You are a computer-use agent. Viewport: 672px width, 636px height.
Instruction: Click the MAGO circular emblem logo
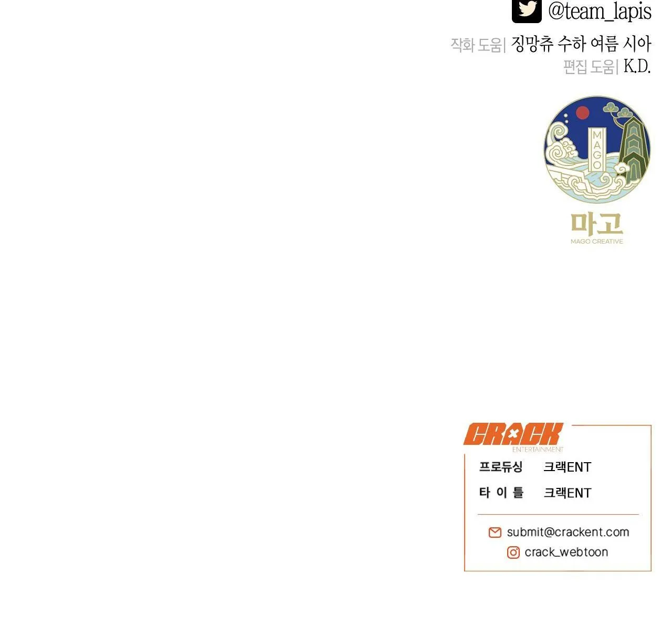pyautogui.click(x=597, y=150)
